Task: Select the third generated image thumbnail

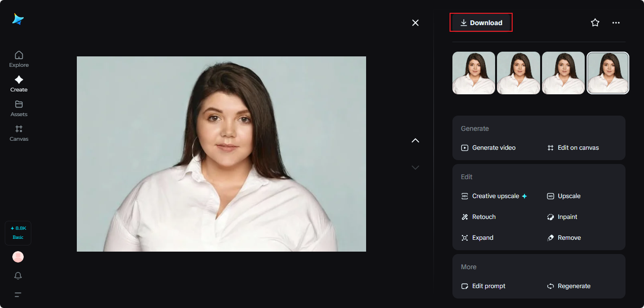Action: point(563,73)
